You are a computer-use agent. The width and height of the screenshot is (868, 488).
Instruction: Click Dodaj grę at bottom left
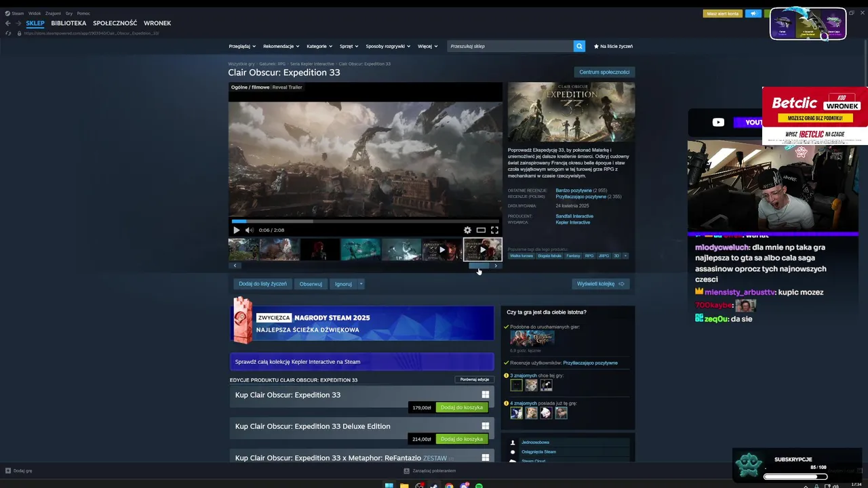[18, 470]
